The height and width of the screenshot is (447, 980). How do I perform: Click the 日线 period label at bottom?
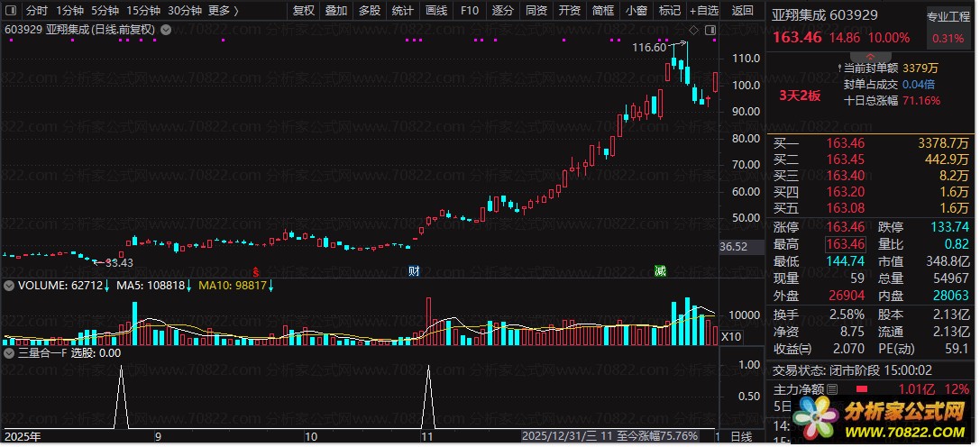(x=741, y=436)
